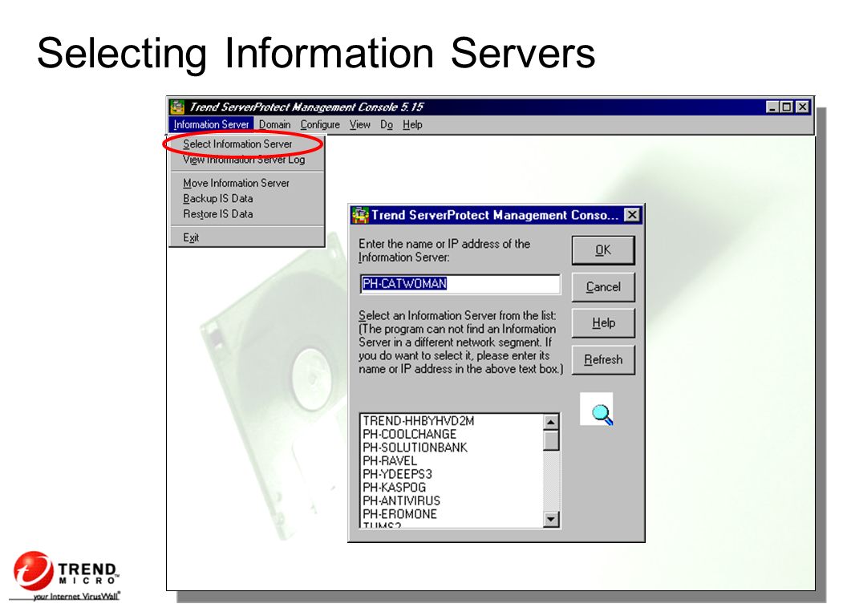Viewport: 847px width, 616px height.
Task: Click the list scrollbar down arrow
Action: click(x=550, y=519)
